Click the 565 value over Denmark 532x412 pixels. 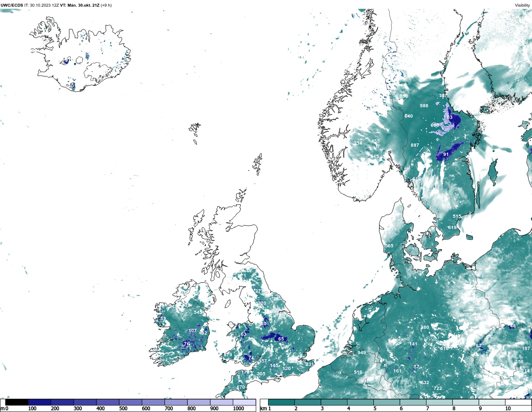pyautogui.click(x=389, y=246)
